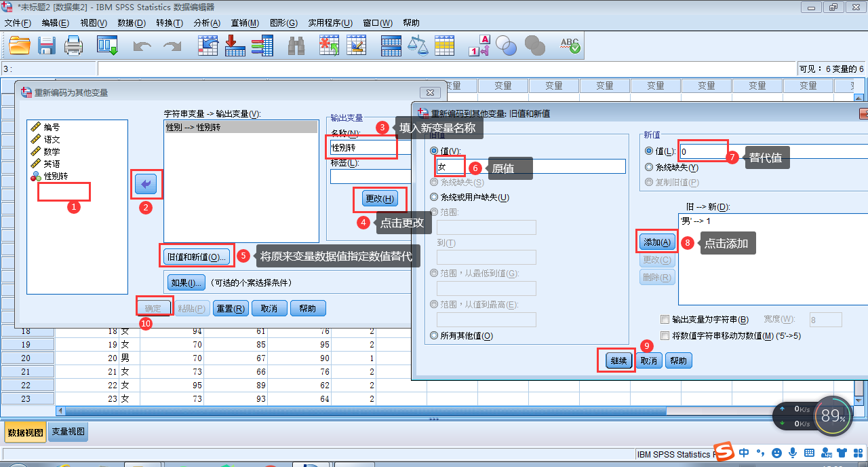This screenshot has width=868, height=467.
Task: Click the 更改(H) button under output variable
Action: [x=380, y=198]
